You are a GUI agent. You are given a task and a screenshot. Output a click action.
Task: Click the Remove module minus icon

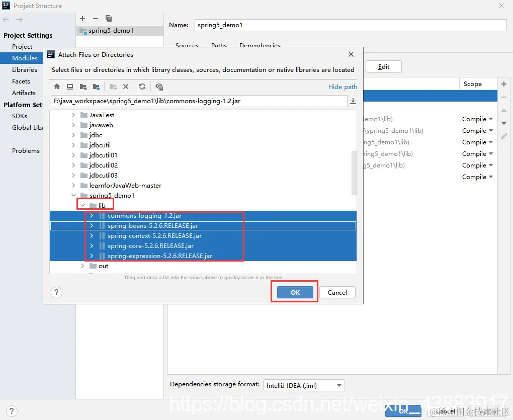coord(95,19)
